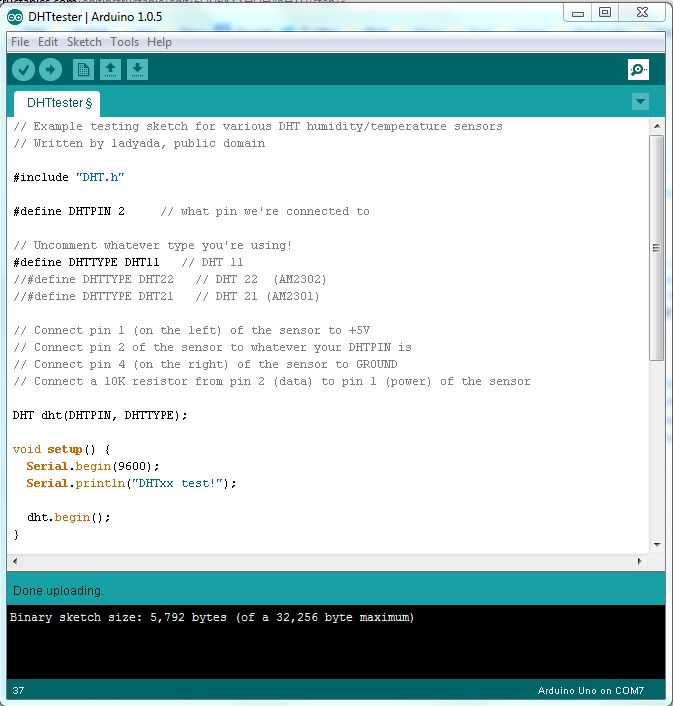Screen dimensions: 673x706
Task: Click the horizontal scrollbar left arrow
Action: tap(15, 561)
